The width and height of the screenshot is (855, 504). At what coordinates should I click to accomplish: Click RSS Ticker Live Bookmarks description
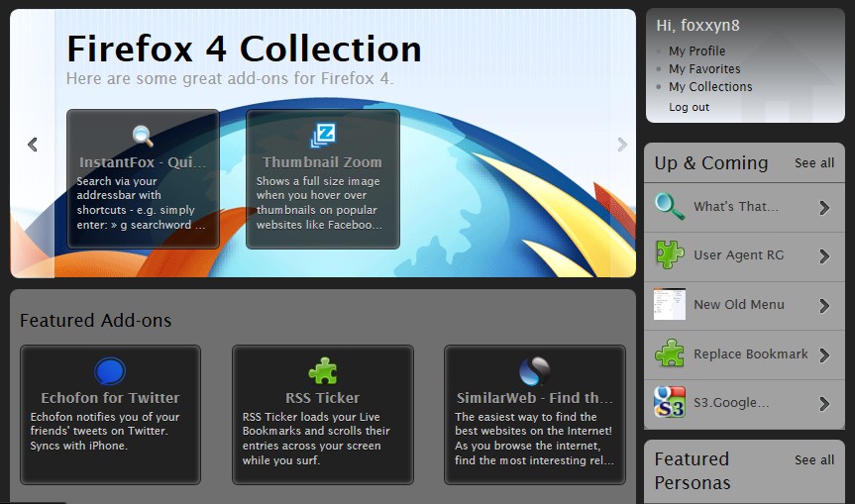(x=316, y=439)
